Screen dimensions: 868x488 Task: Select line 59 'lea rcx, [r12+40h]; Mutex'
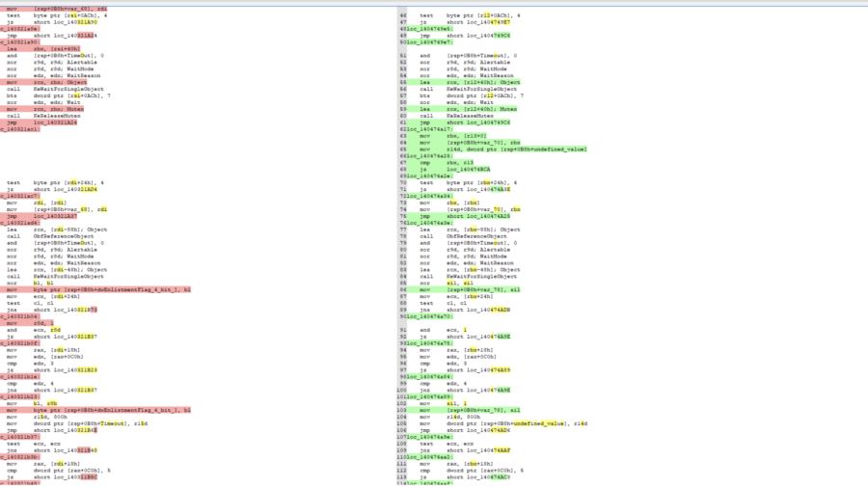pos(468,109)
